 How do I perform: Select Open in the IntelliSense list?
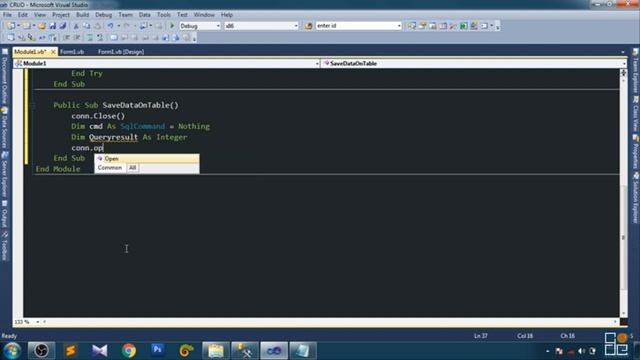147,158
